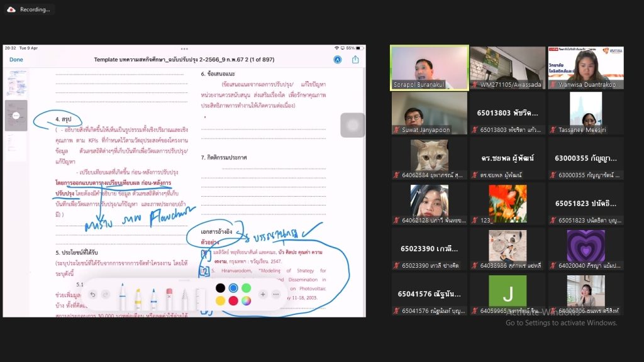
Task: Click the heading "7. กิตติกรรมประกาศ"
Action: (x=224, y=157)
